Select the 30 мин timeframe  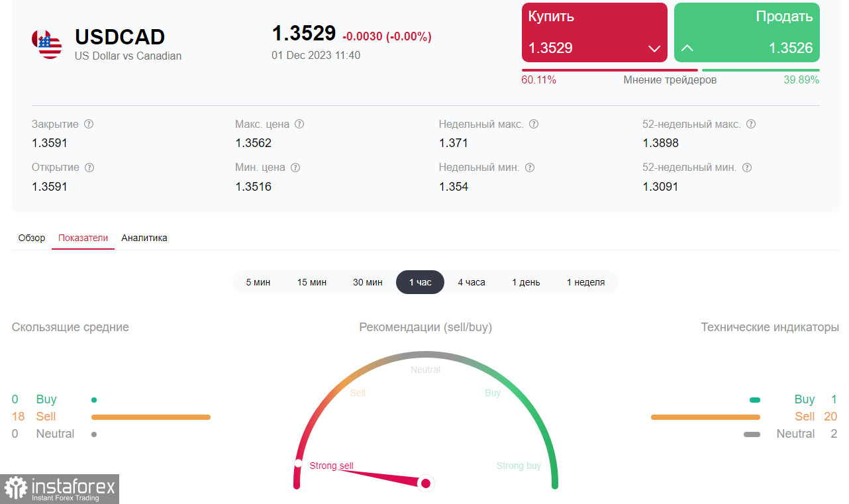coord(368,282)
